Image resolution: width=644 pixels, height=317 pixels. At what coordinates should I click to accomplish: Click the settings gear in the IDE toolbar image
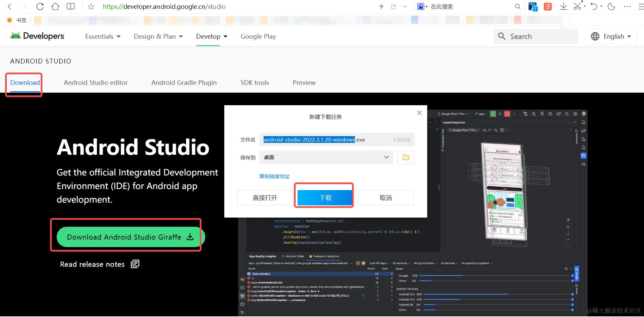tap(575, 114)
